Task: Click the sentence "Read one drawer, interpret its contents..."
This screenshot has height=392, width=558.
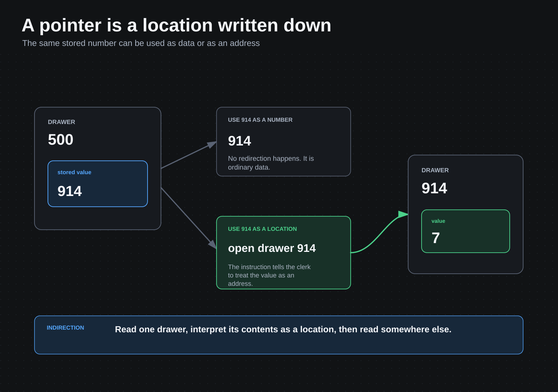Action: (x=283, y=330)
